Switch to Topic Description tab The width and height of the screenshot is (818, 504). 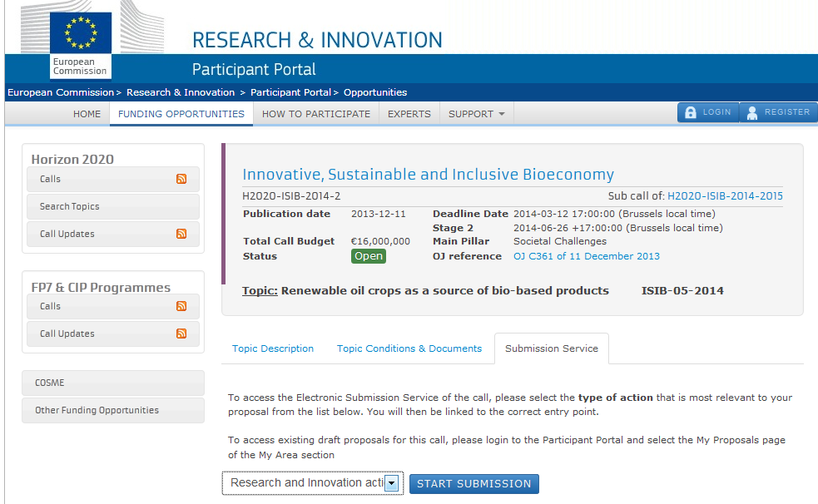point(273,348)
